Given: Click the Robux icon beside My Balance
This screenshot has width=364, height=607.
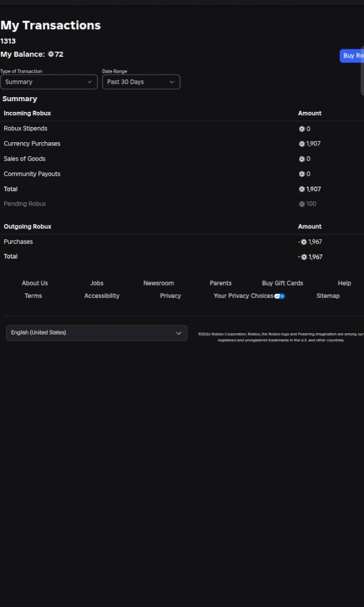Looking at the screenshot, I should pos(51,55).
